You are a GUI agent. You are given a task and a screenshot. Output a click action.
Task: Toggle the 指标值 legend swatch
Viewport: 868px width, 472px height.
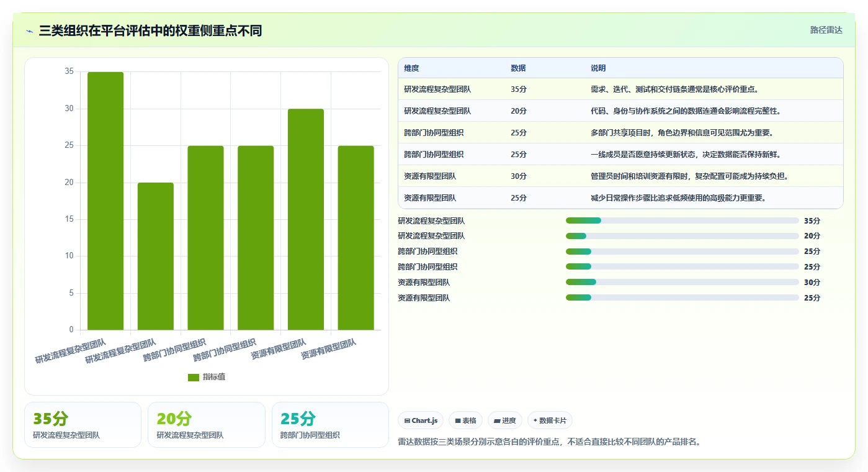pyautogui.click(x=194, y=377)
